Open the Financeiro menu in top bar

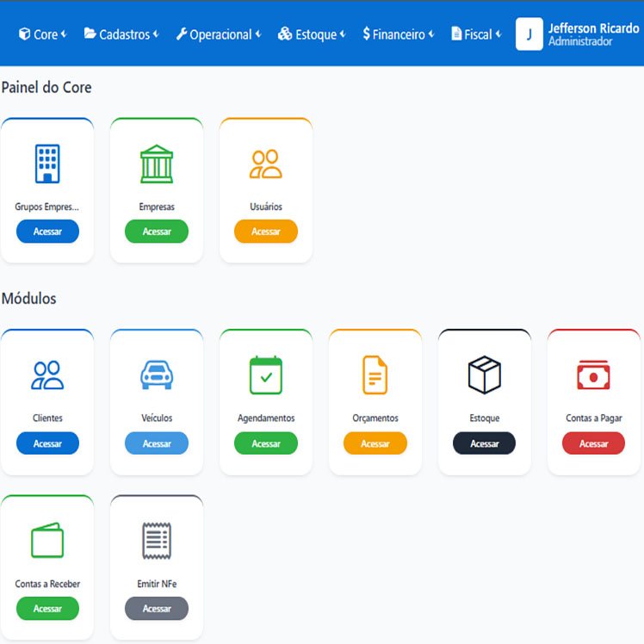[x=398, y=34]
